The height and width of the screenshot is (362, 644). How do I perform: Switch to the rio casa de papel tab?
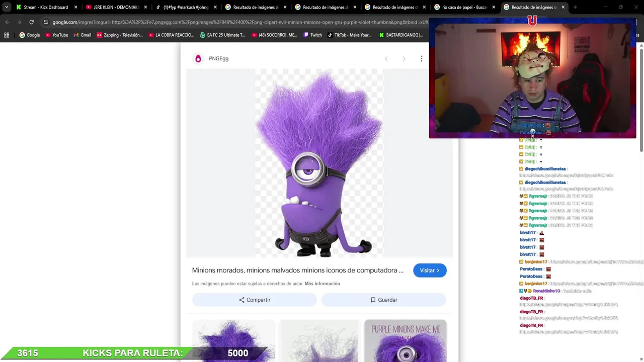click(465, 7)
